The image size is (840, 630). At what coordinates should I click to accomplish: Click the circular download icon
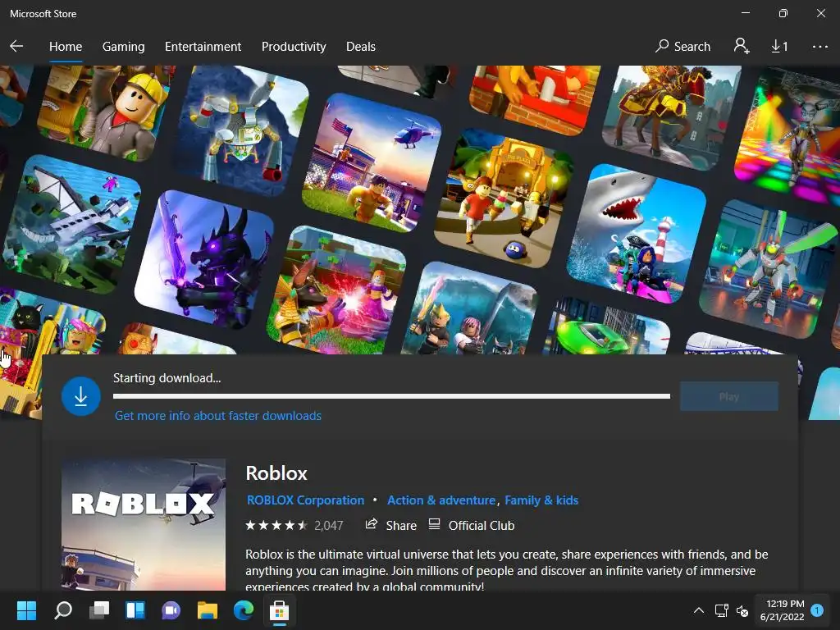(x=81, y=396)
